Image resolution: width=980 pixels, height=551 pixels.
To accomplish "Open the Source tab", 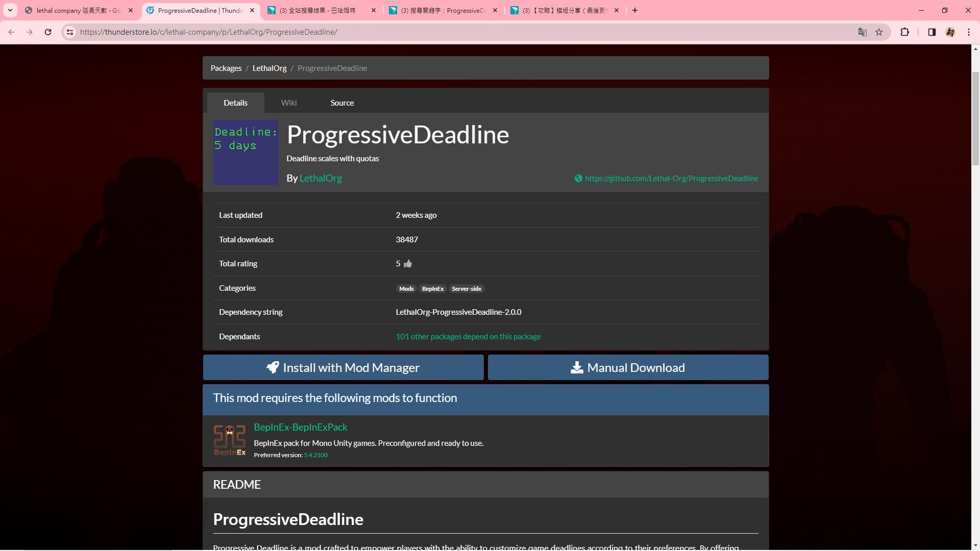I will 342,103.
